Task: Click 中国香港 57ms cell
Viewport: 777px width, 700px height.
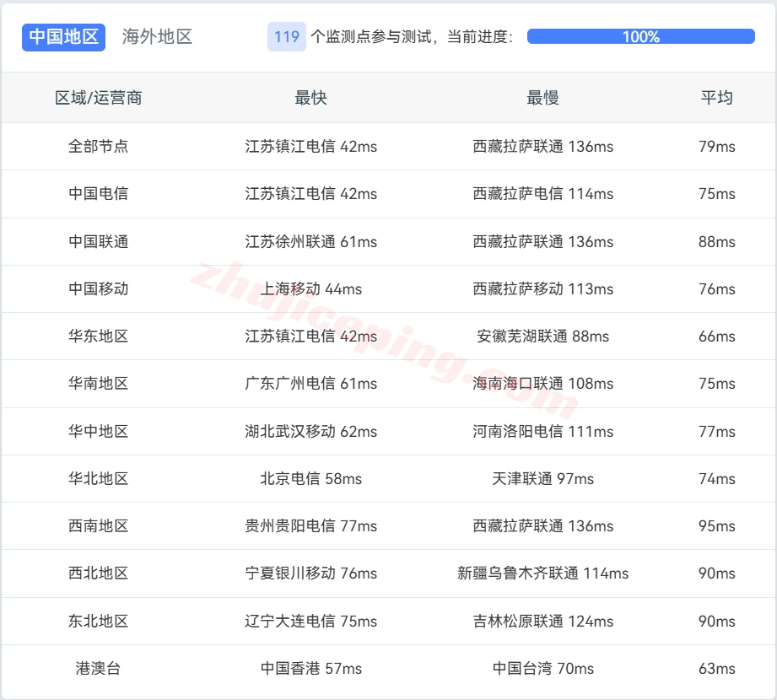Action: [x=310, y=669]
